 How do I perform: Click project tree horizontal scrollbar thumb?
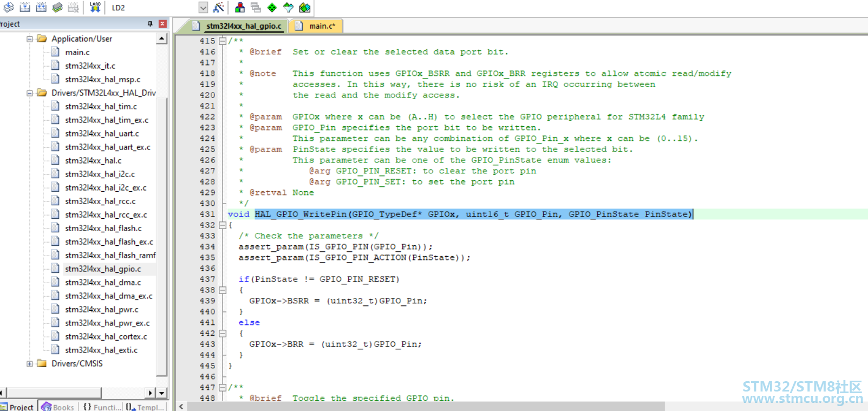coord(54,393)
